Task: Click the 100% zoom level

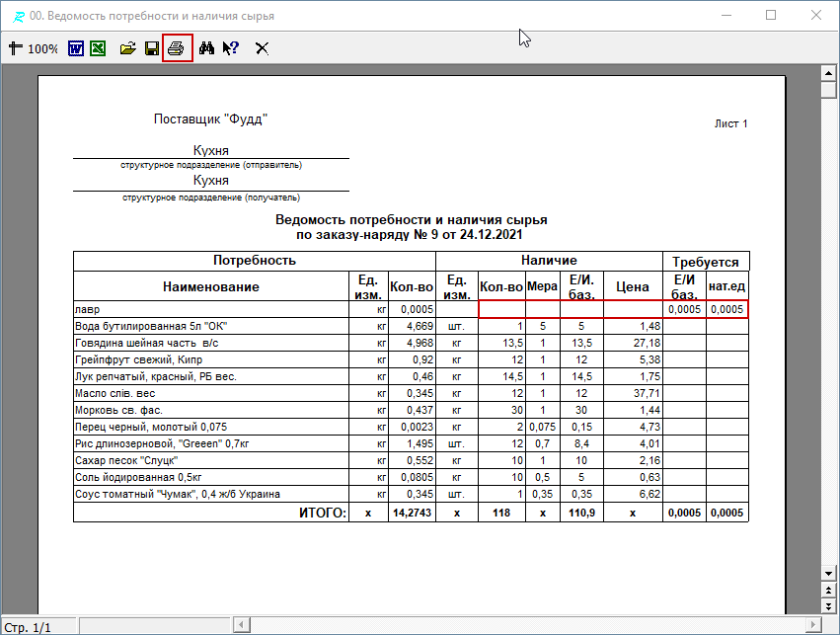Action: point(42,48)
